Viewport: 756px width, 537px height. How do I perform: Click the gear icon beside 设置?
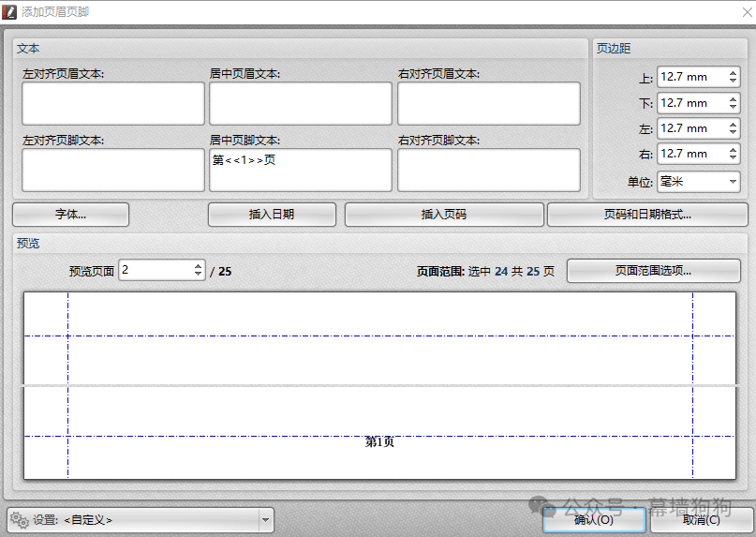click(x=20, y=519)
